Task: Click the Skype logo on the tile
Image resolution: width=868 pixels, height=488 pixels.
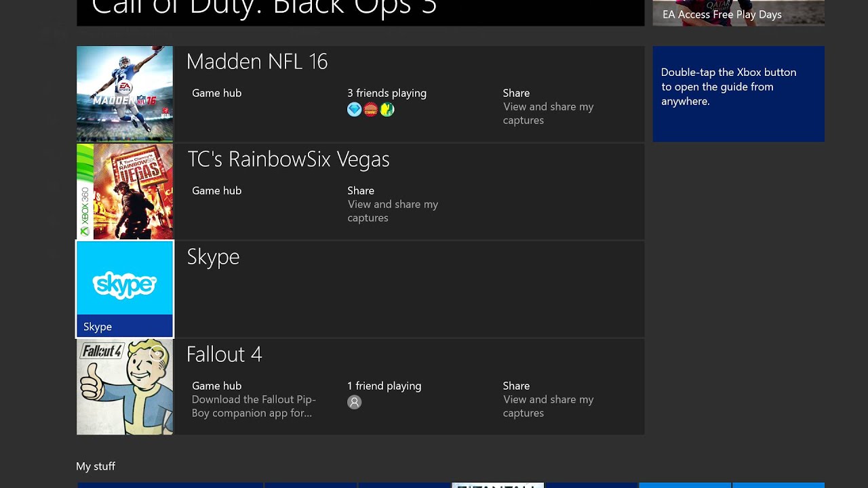Action: pyautogui.click(x=125, y=284)
